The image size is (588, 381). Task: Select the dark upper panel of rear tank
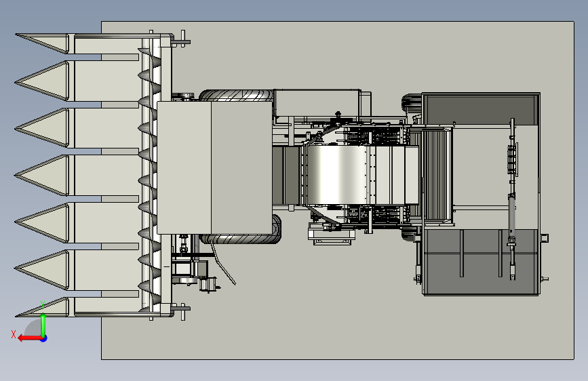(x=479, y=110)
